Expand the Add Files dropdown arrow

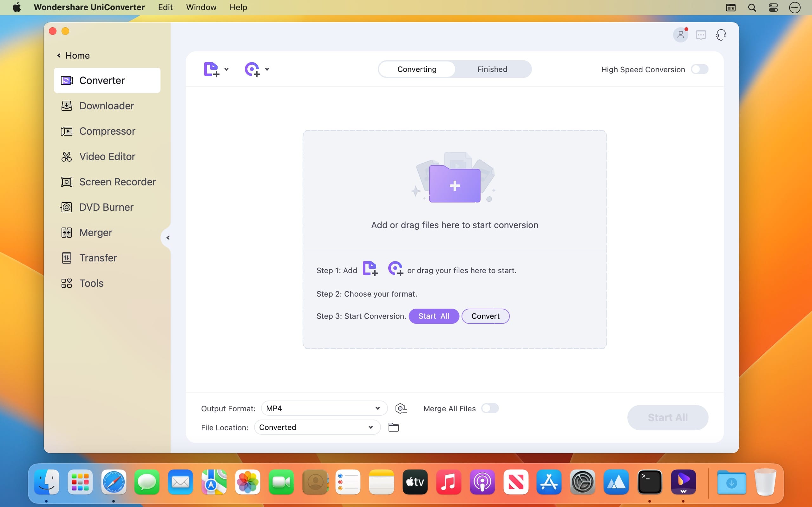pyautogui.click(x=226, y=69)
